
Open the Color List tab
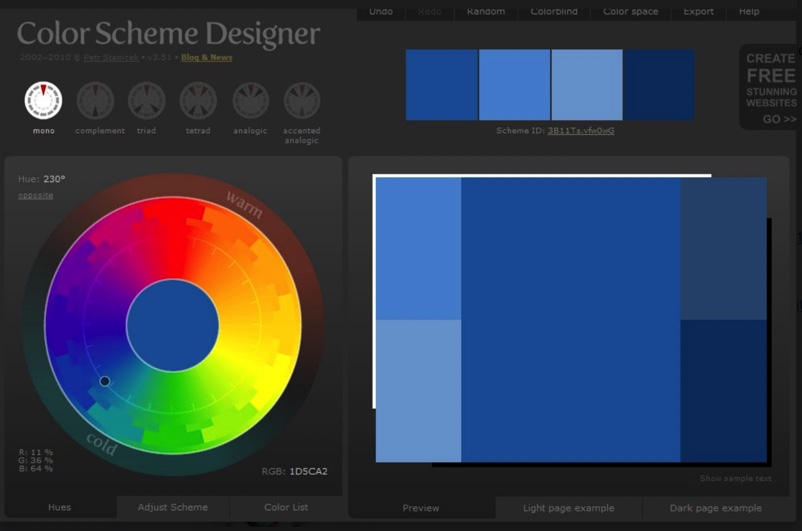click(x=286, y=507)
